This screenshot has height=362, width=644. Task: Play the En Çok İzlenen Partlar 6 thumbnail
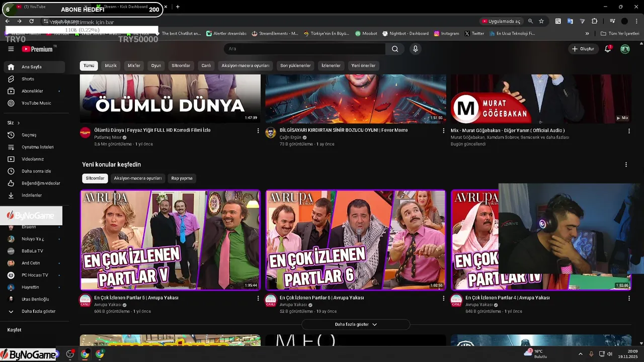click(356, 240)
